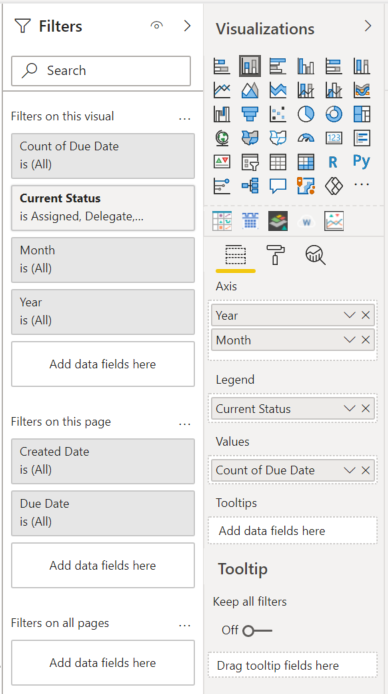Image resolution: width=388 pixels, height=694 pixels.
Task: Remove Current Status from Legend
Action: coord(365,409)
